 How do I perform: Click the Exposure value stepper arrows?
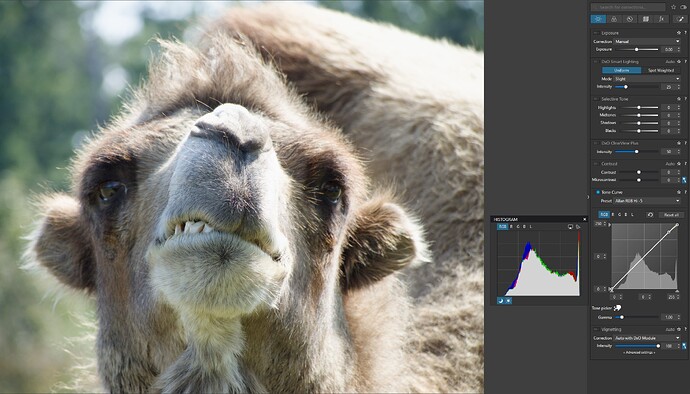(679, 49)
